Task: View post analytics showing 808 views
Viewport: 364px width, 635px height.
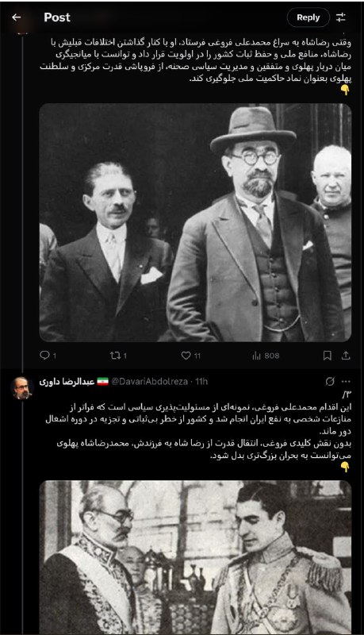Action: 266,356
